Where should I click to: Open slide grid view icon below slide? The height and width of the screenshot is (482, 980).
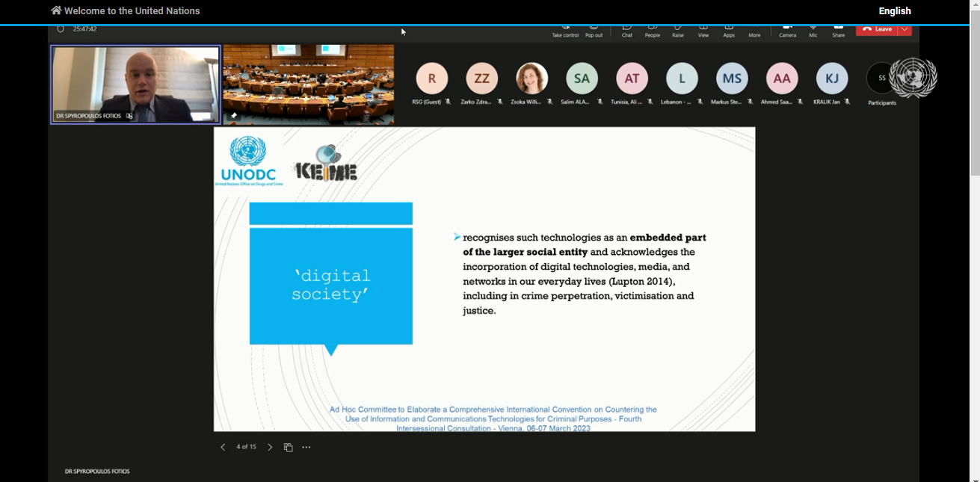coord(289,448)
